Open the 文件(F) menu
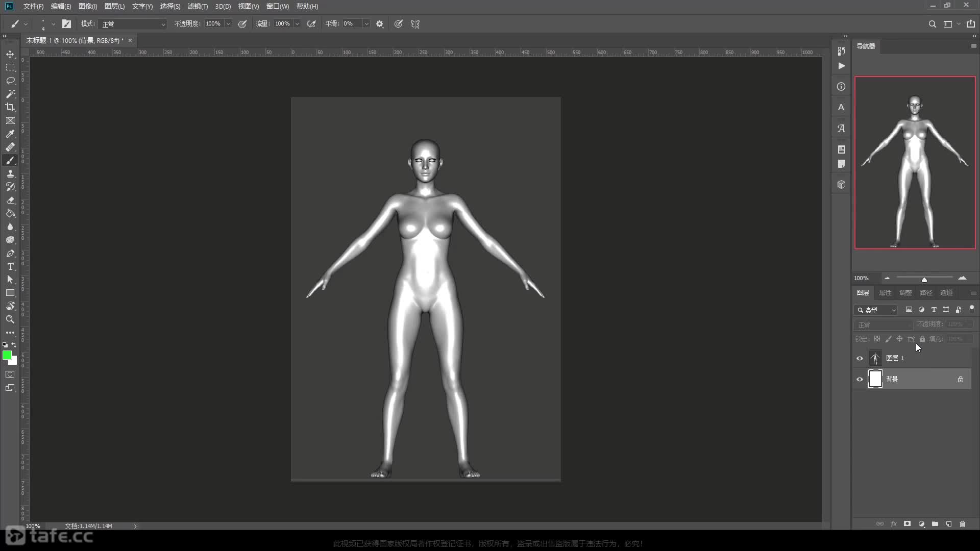Viewport: 980px width, 551px height. pyautogui.click(x=33, y=6)
